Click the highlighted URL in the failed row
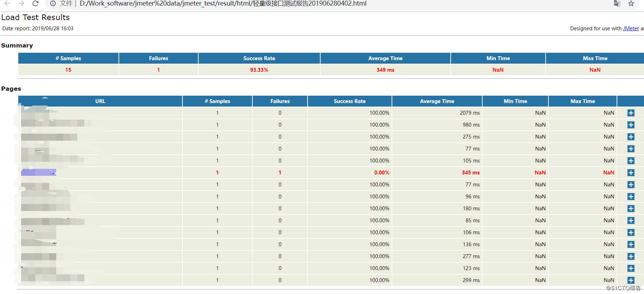This screenshot has height=294, width=644. (39, 172)
